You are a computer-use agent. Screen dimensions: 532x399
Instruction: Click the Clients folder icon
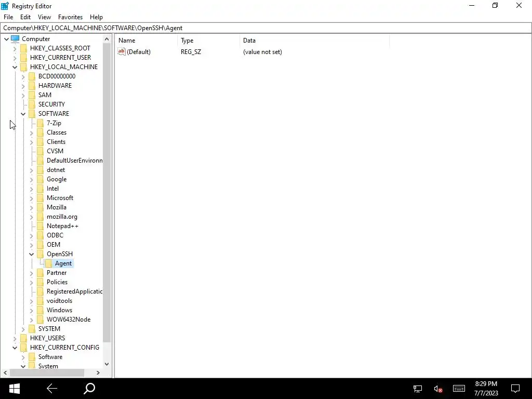[41, 141]
